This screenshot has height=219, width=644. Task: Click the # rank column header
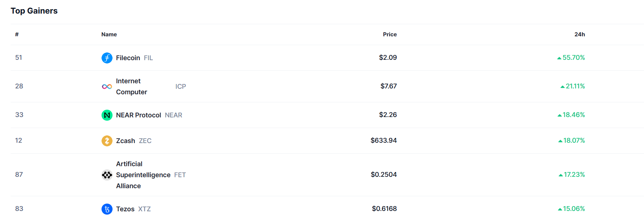(x=16, y=34)
